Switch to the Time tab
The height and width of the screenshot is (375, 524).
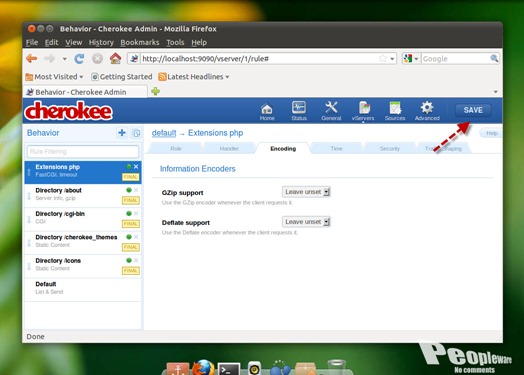(x=337, y=148)
